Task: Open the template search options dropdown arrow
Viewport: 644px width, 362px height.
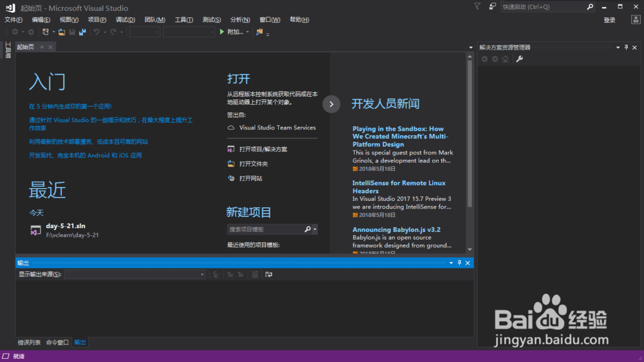Action: click(x=315, y=229)
